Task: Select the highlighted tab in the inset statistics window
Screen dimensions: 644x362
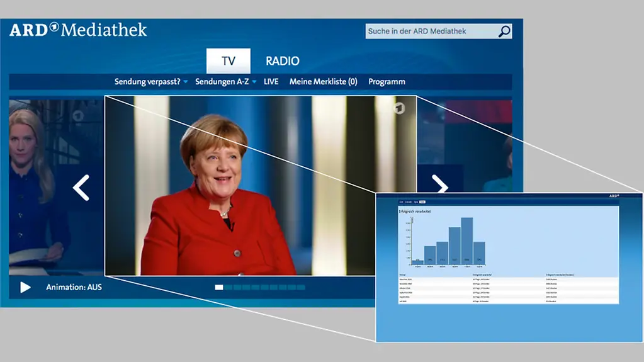Action: coord(422,202)
